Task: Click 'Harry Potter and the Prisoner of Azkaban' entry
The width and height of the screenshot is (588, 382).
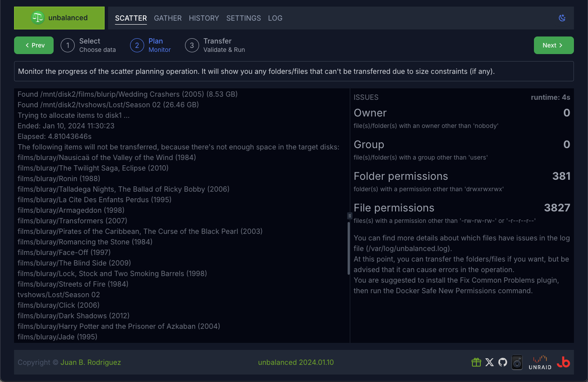Action: point(119,326)
